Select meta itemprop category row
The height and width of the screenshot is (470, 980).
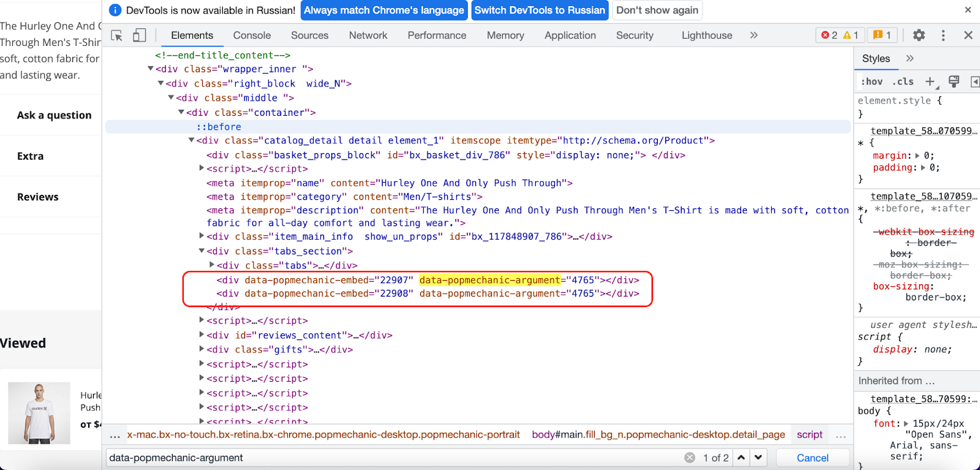[344, 197]
